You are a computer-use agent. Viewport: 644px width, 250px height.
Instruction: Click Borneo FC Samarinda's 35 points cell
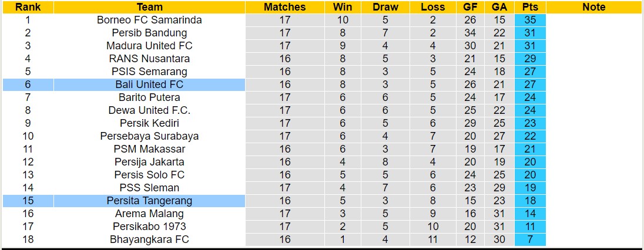pyautogui.click(x=529, y=20)
